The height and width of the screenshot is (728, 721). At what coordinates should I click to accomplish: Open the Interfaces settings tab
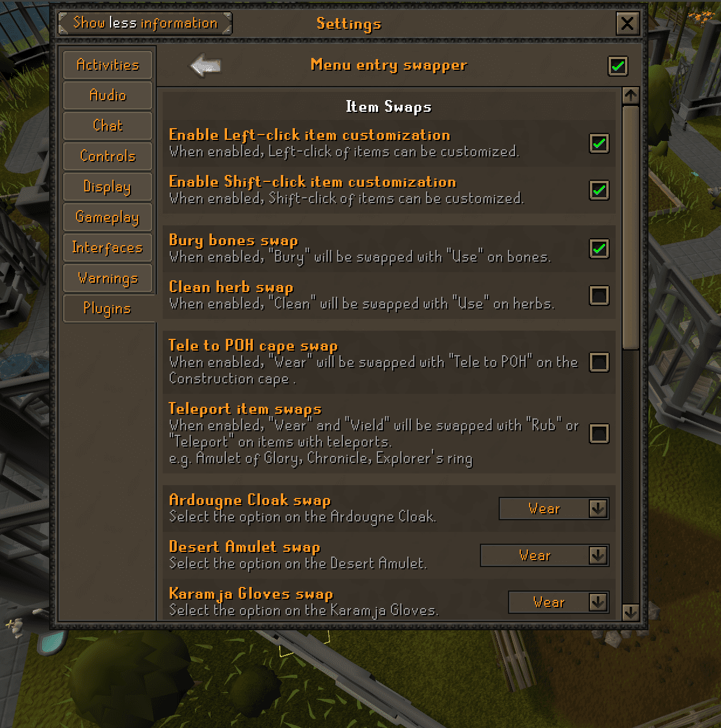pyautogui.click(x=108, y=248)
